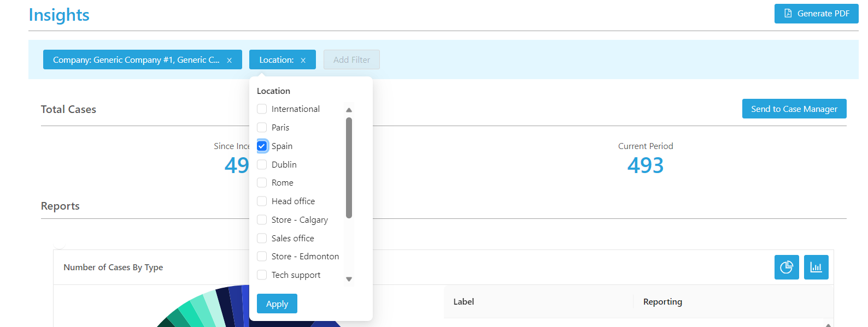Image resolution: width=868 pixels, height=327 pixels.
Task: Click the Generate PDF button
Action: click(816, 14)
